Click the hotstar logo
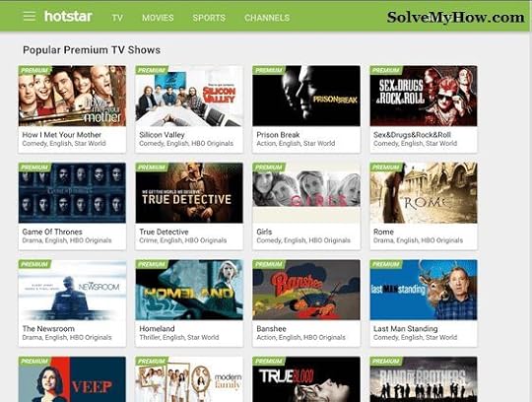This screenshot has width=532, height=402. [x=68, y=17]
